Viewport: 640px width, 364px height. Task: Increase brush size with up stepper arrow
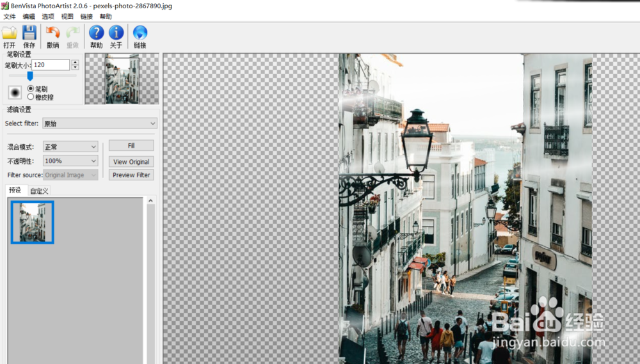pos(75,63)
